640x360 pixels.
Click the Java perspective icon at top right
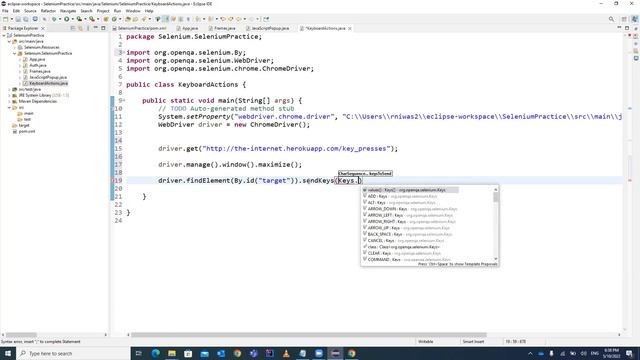click(x=634, y=19)
